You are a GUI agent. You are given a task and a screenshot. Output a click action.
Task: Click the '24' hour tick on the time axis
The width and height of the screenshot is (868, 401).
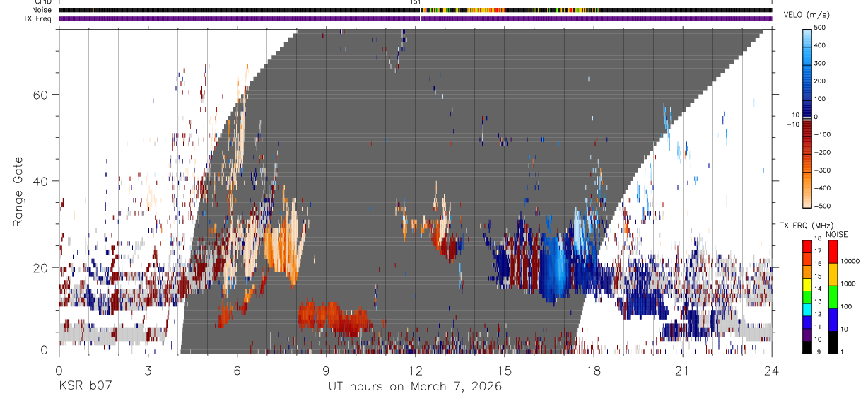click(772, 370)
